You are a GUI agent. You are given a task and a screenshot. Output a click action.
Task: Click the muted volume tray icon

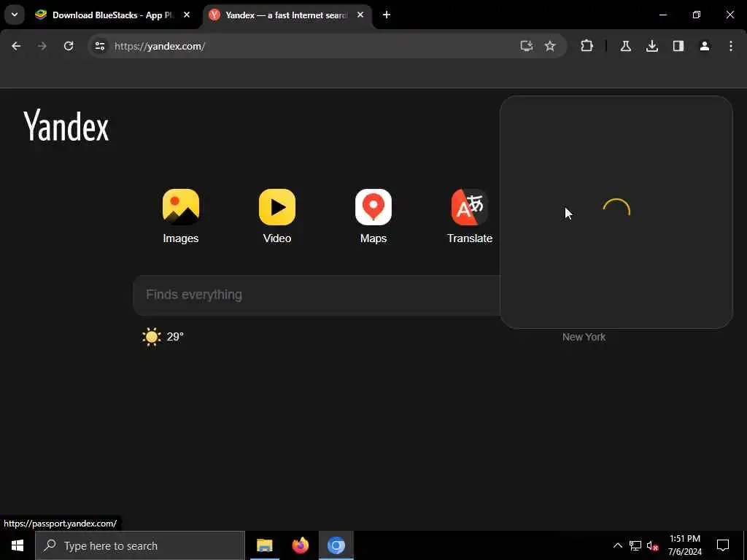point(652,545)
